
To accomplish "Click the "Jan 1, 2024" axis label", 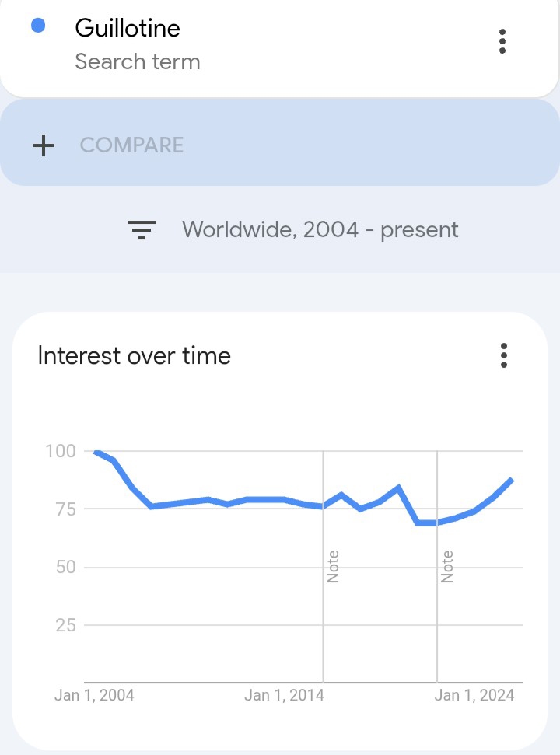I will (x=474, y=695).
